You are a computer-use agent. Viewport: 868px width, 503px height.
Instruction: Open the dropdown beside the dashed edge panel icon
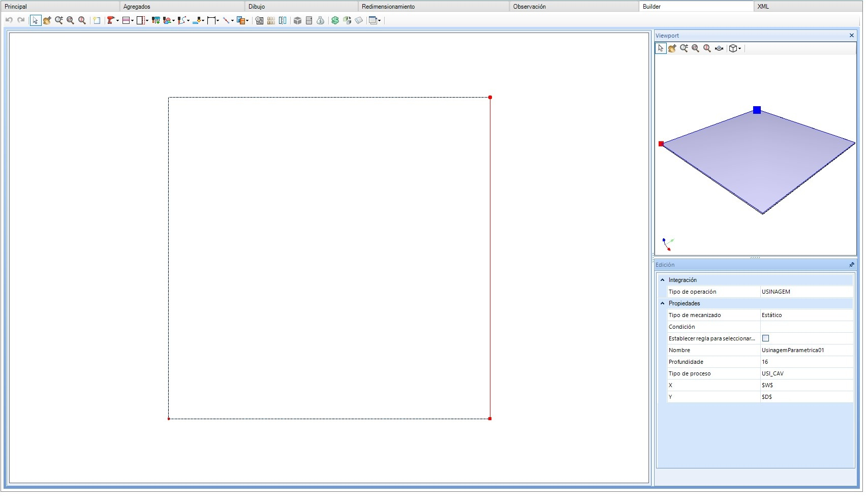point(147,21)
